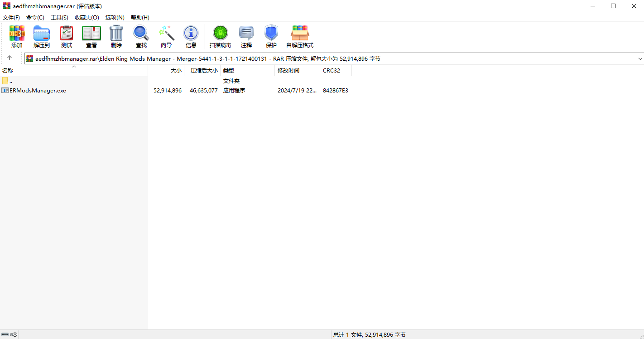Launch the 向导 (Wizard) wand icon

166,37
